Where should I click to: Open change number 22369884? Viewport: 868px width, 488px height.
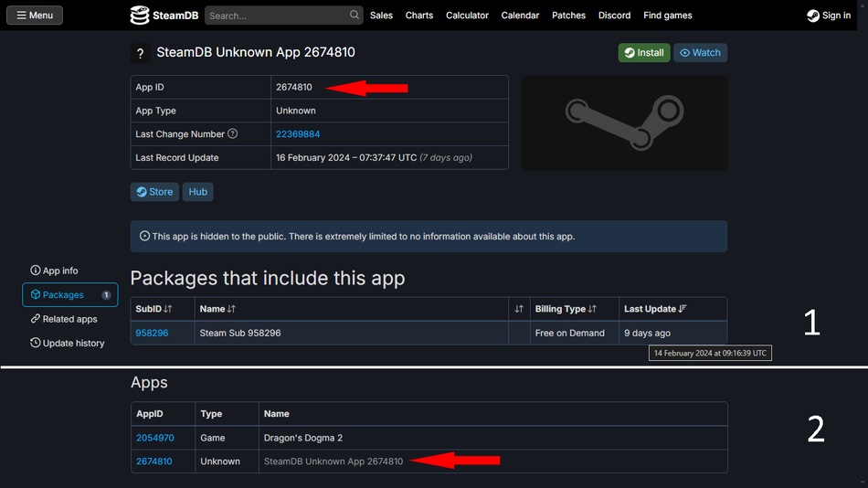[298, 134]
